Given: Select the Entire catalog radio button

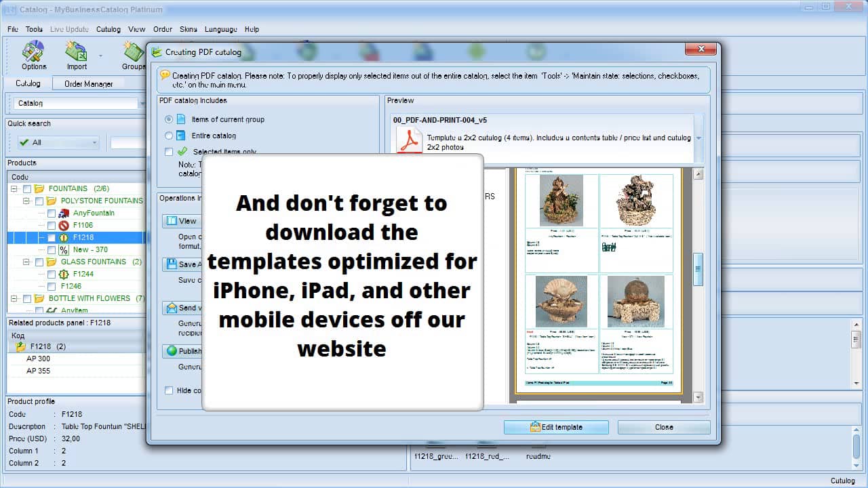Looking at the screenshot, I should pos(169,136).
